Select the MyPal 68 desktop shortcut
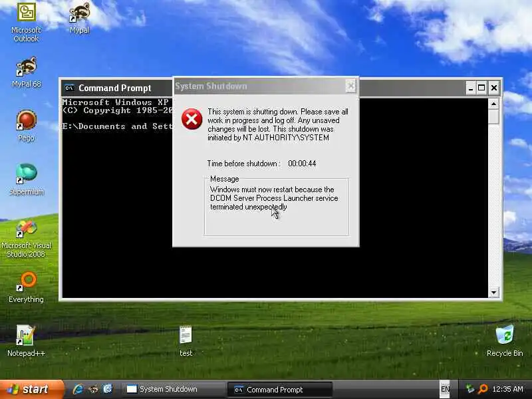This screenshot has height=399, width=532. (x=26, y=72)
